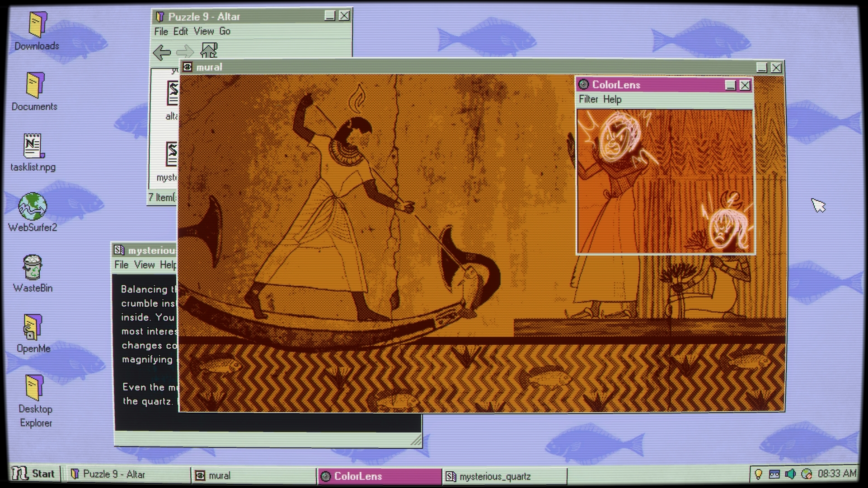Switch to mysterious_quartz taskbar button
This screenshot has width=868, height=488.
pos(504,476)
